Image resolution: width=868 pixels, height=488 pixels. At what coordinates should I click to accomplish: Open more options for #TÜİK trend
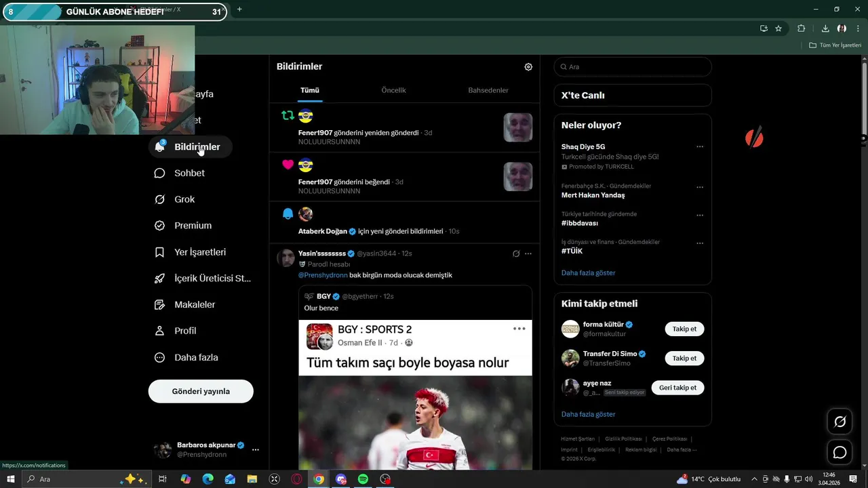coord(700,243)
